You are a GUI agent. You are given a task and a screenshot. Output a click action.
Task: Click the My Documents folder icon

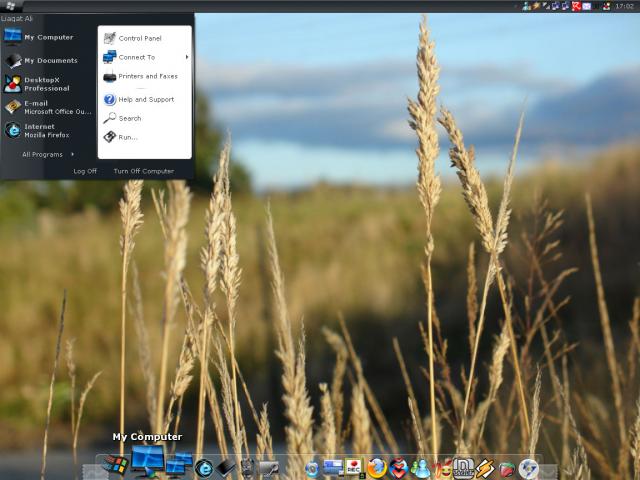pos(13,60)
